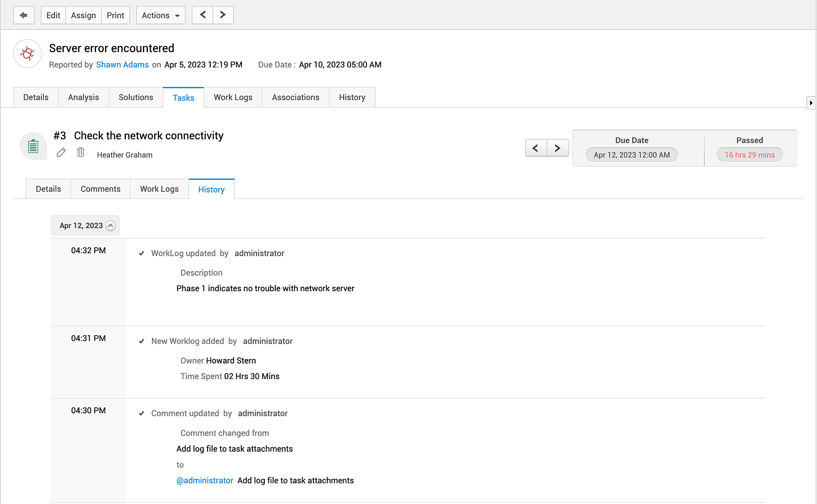Image resolution: width=817 pixels, height=504 pixels.
Task: Click the red bug problem icon
Action: (27, 54)
